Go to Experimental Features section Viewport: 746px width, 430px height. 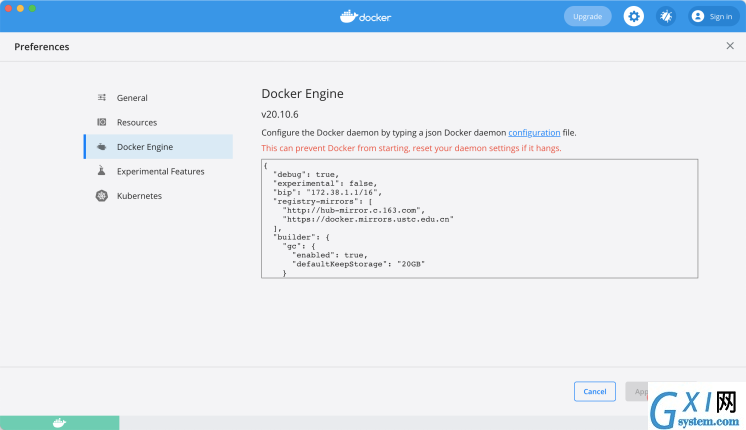(x=158, y=171)
